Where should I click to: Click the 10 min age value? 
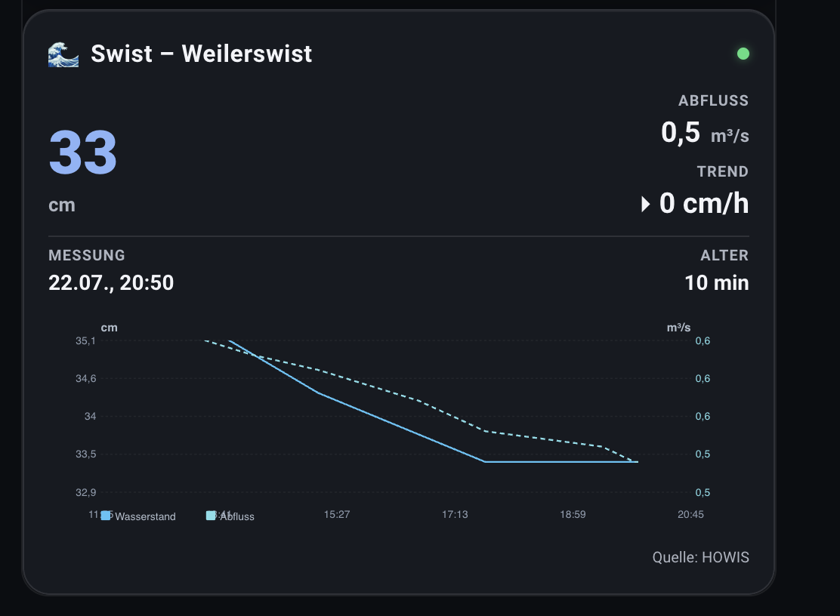pos(717,282)
